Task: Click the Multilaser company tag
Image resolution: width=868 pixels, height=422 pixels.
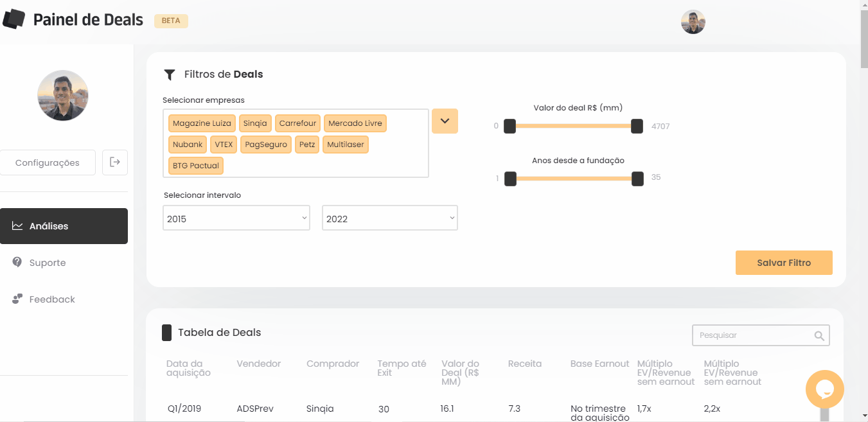Action: point(346,145)
